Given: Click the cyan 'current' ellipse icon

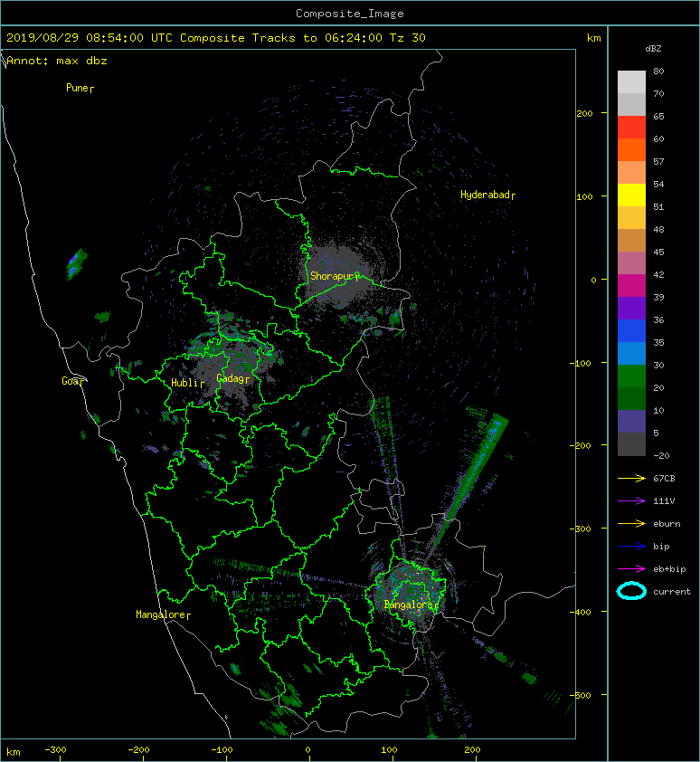Looking at the screenshot, I should click(x=631, y=592).
